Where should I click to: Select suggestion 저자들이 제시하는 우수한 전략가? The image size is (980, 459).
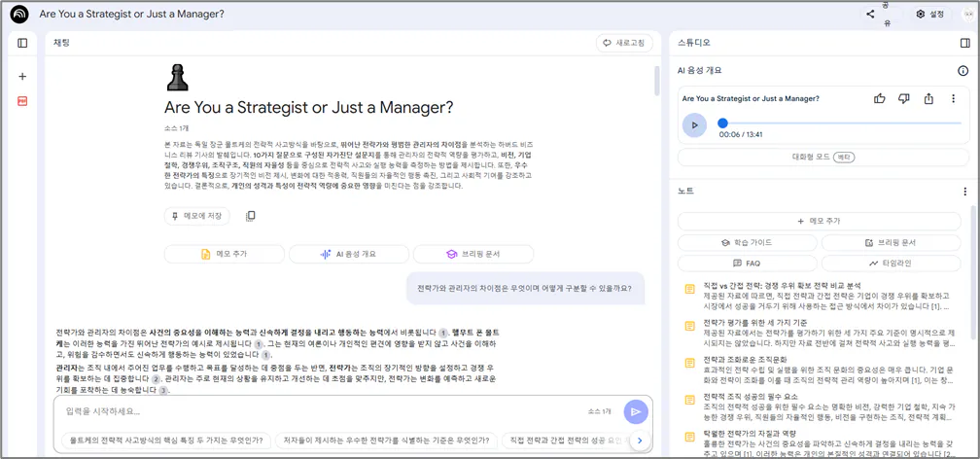[x=386, y=441]
